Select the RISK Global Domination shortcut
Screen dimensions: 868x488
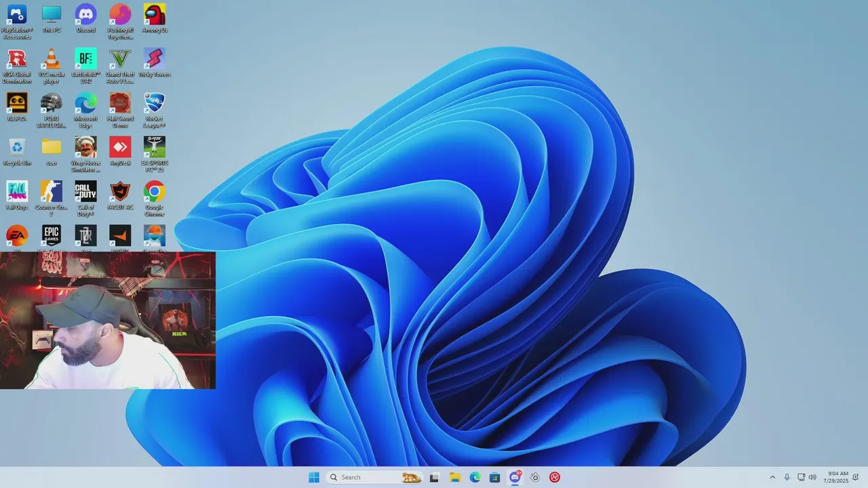point(17,66)
